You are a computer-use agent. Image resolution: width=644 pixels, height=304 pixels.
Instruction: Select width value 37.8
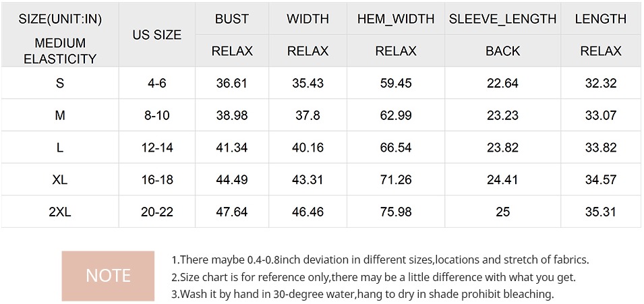click(308, 115)
